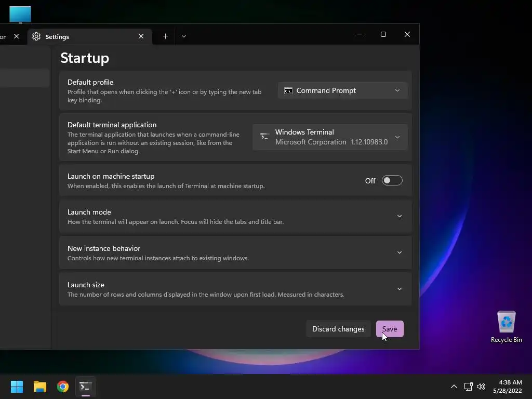The image size is (532, 399).
Task: Select the Recycle Bin desktop icon
Action: point(506,327)
